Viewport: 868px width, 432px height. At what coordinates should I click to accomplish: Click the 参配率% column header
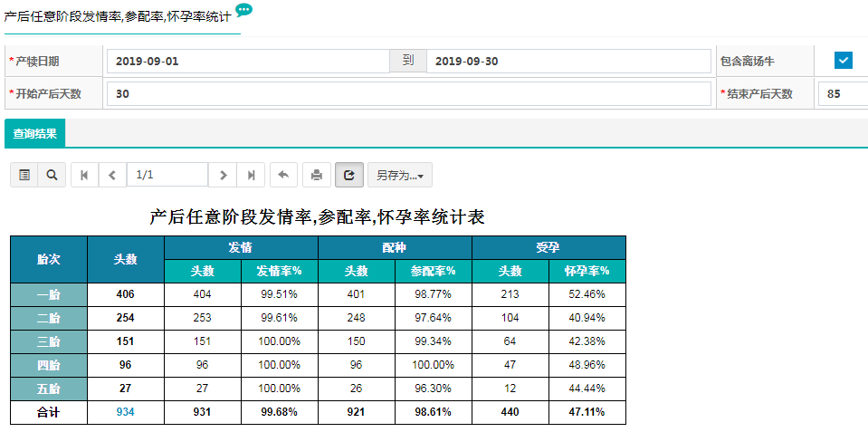pos(434,271)
